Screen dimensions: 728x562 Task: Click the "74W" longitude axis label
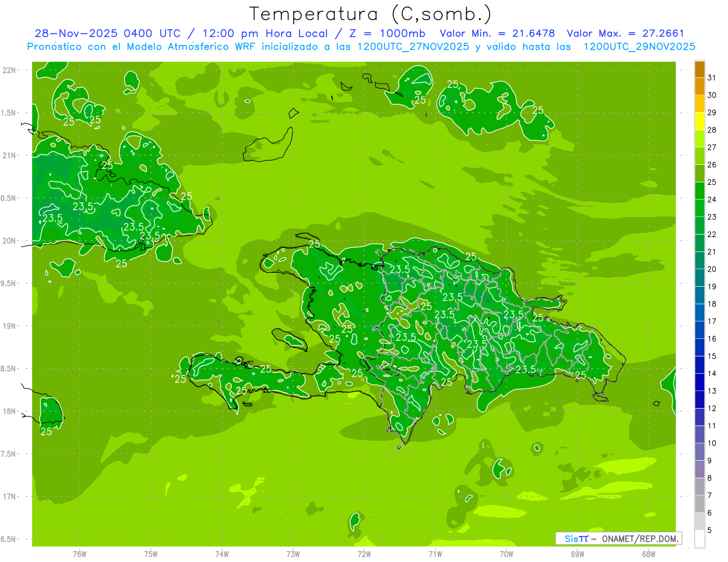222,554
